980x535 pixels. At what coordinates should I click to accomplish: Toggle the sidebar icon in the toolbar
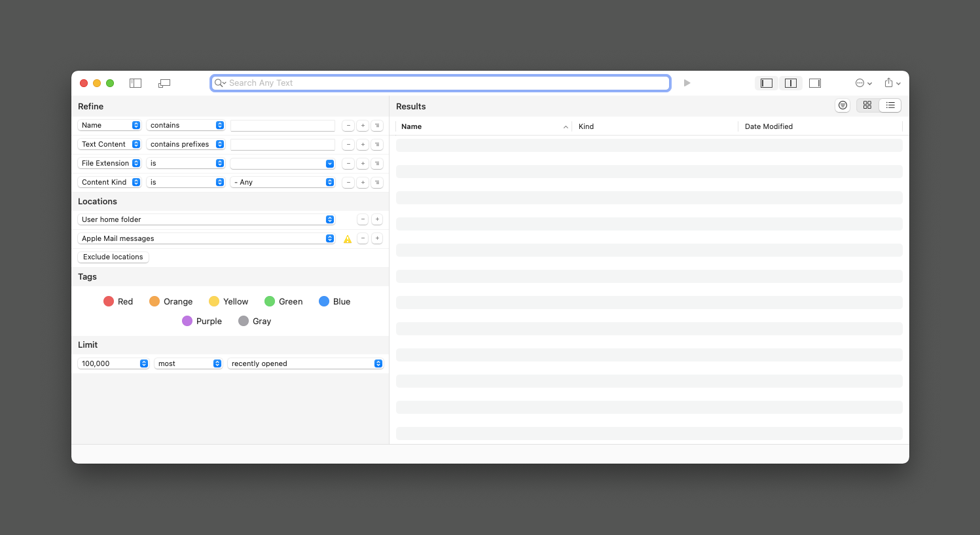point(136,83)
